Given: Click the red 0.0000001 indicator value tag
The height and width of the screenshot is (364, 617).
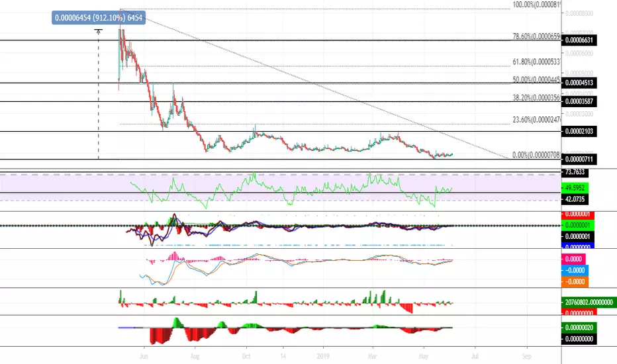Looking at the screenshot, I should (x=578, y=215).
